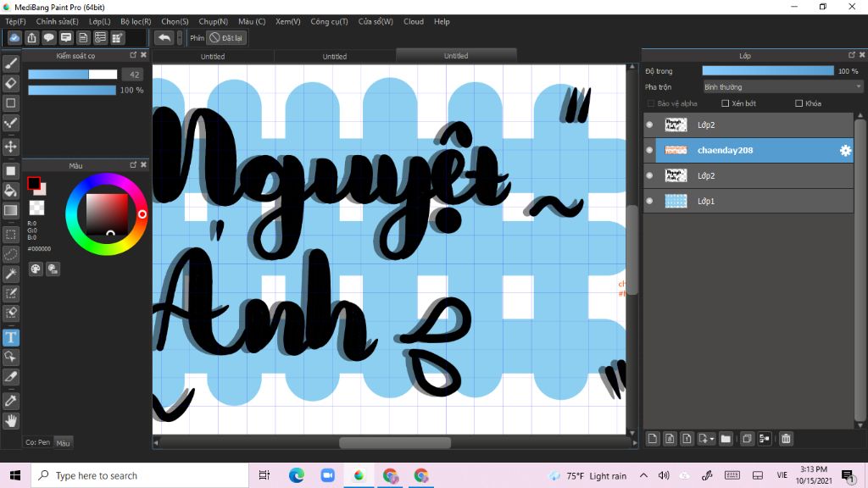Screen dimensions: 868x488
Task: Switch to the Cọ: Pen tab
Action: 37,442
